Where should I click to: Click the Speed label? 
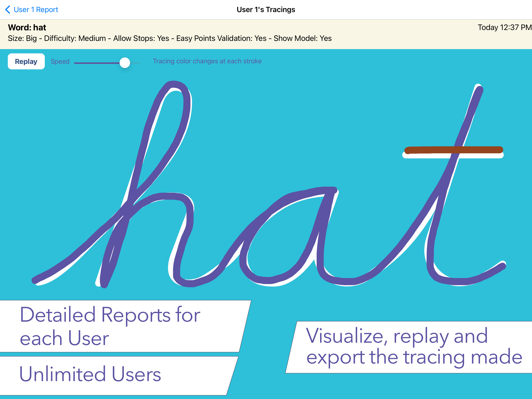pyautogui.click(x=60, y=62)
